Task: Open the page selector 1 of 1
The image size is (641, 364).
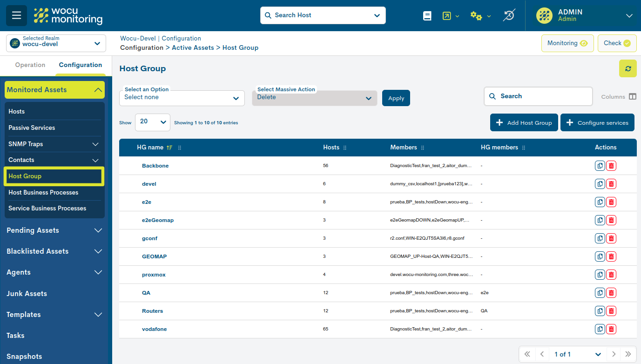Action: pos(578,354)
